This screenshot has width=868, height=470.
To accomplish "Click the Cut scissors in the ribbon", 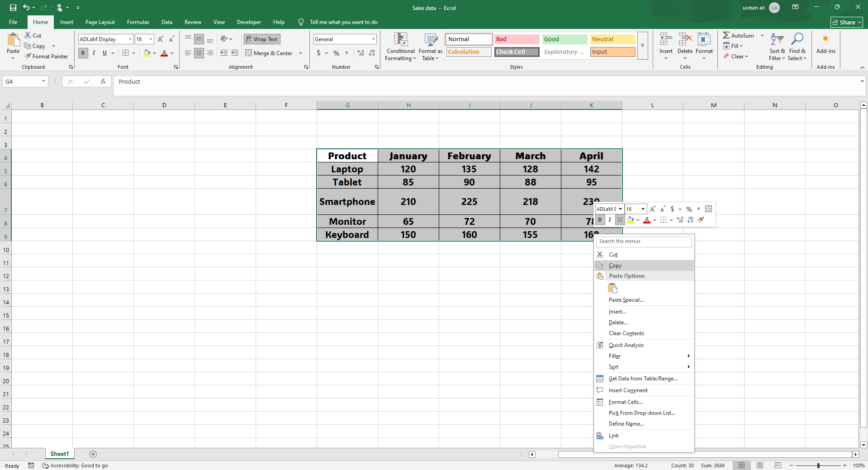I will click(28, 35).
